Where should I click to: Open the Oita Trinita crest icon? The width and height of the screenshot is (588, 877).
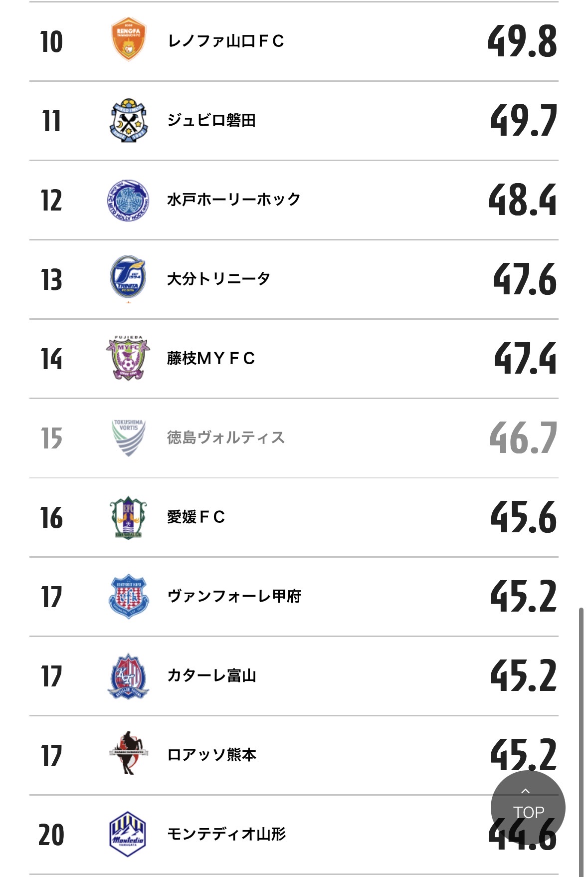pos(129,278)
